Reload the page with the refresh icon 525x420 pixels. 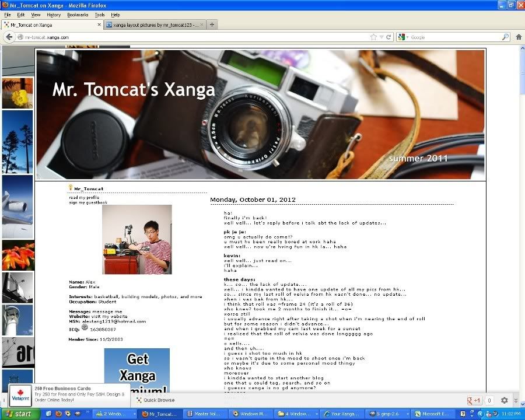pos(388,37)
